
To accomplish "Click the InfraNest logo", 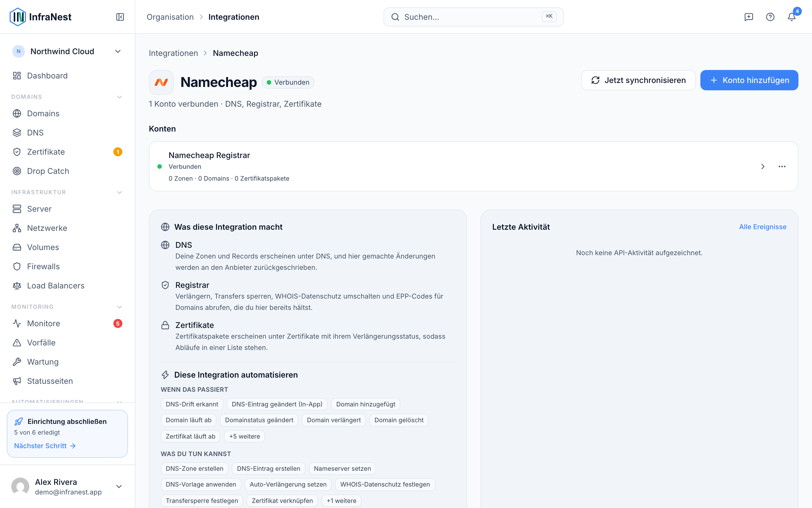I will 41,17.
